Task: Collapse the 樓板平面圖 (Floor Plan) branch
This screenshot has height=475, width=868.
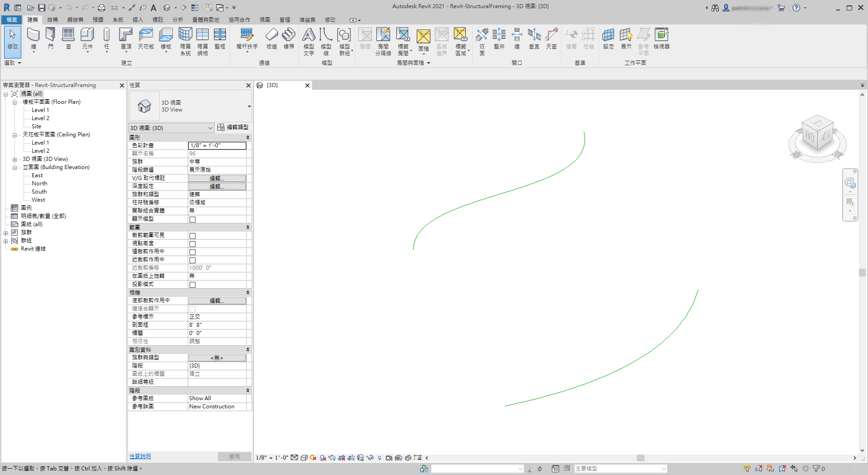Action: (x=15, y=102)
